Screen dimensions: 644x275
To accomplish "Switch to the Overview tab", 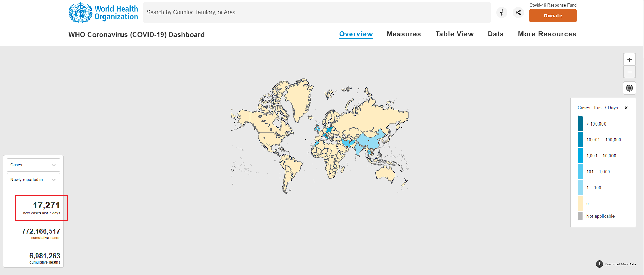I will pyautogui.click(x=356, y=34).
